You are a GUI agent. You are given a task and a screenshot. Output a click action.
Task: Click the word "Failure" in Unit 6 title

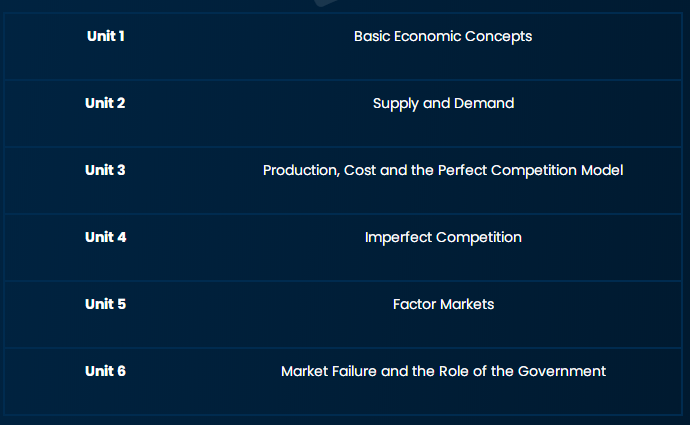[354, 371]
